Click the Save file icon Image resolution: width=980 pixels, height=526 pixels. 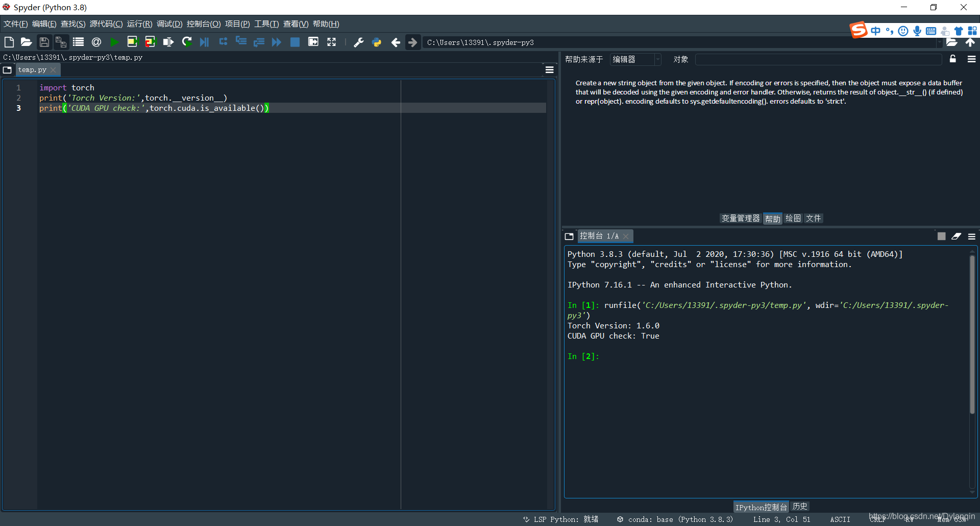point(44,42)
